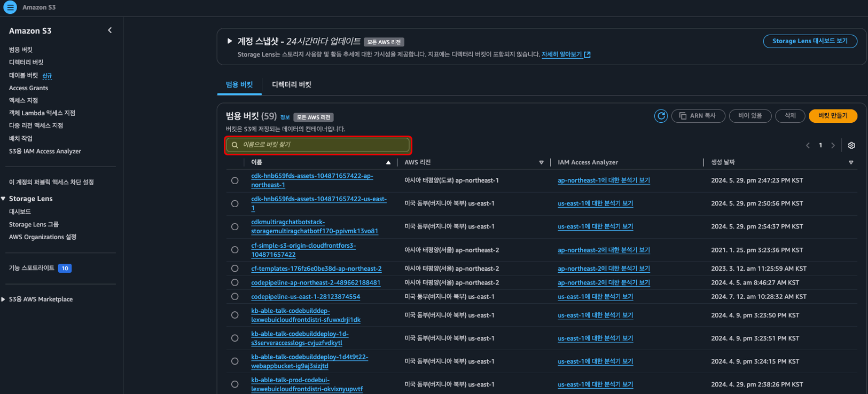
Task: Select radio for cdkmultiragchatbotstack bucket
Action: coord(234,227)
